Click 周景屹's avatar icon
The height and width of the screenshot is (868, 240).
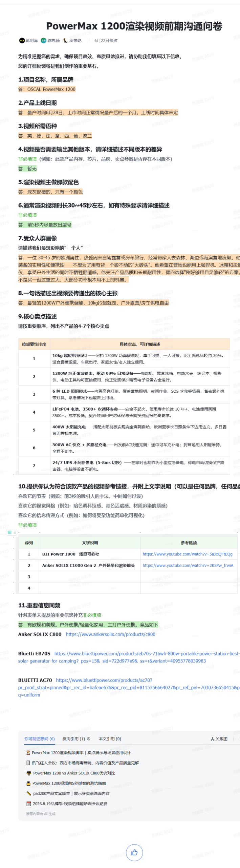pyautogui.click(x=65, y=40)
